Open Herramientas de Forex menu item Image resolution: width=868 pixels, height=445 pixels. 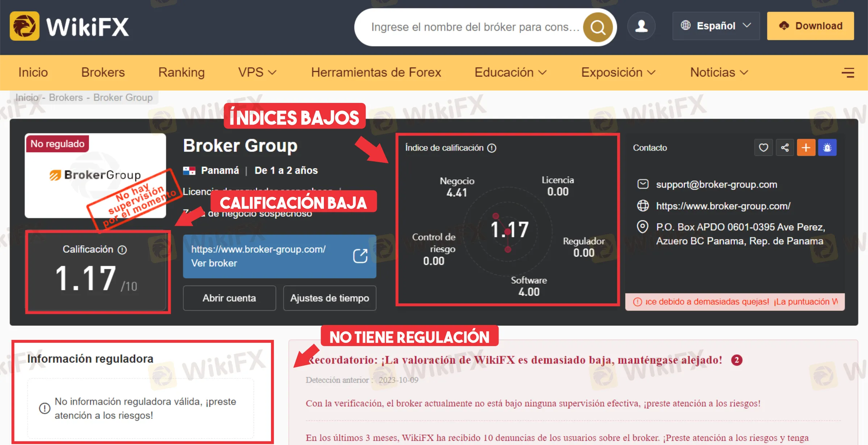click(x=376, y=72)
